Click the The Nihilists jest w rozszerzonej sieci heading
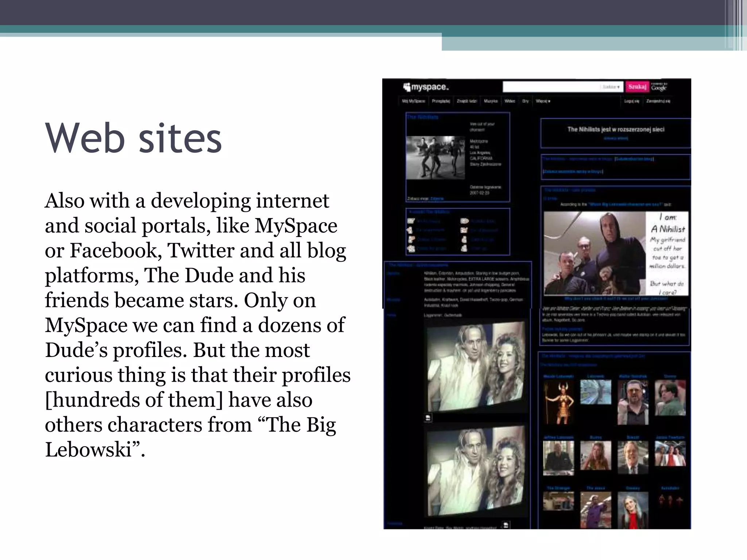The width and height of the screenshot is (747, 560). click(x=616, y=129)
